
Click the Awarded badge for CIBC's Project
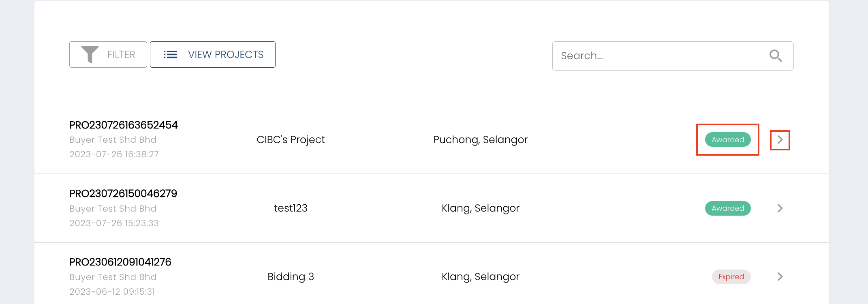[728, 140]
